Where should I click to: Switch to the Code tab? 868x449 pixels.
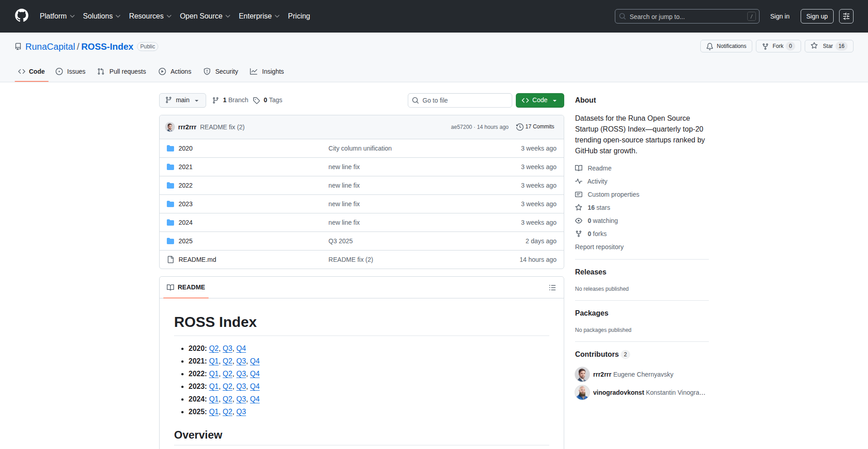pos(32,71)
